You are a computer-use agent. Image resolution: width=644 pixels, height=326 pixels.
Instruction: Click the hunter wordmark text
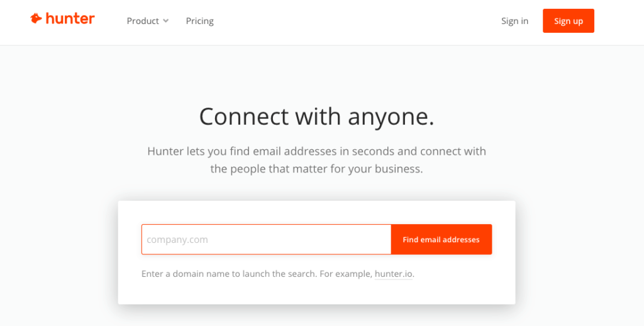(70, 19)
